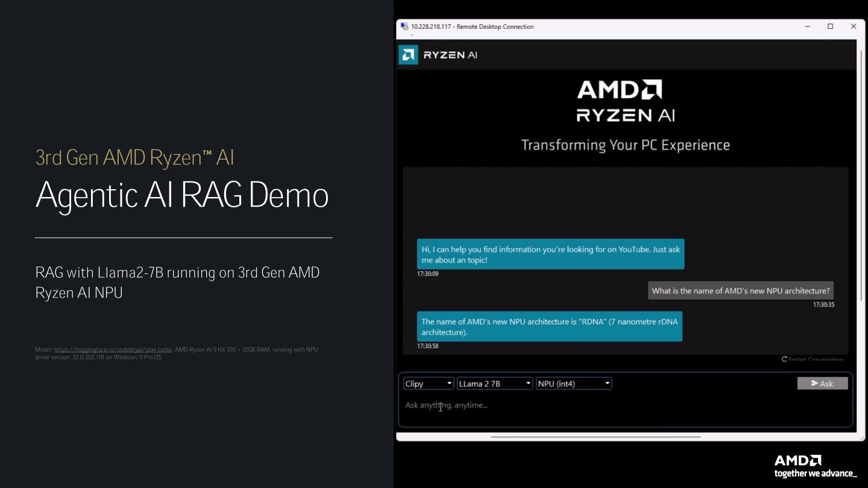Close the Remote Desktop Connection window
The height and width of the screenshot is (488, 868).
coord(853,27)
